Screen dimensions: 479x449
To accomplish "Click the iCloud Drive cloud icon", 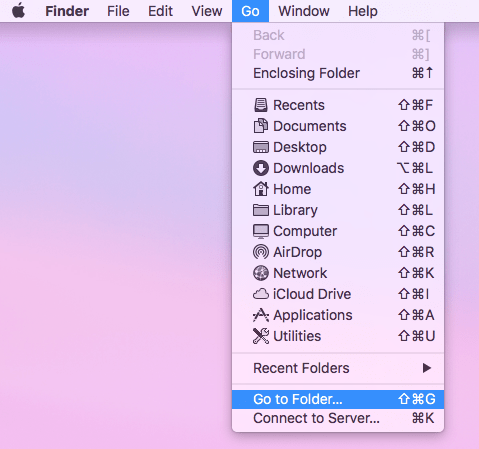I will pyautogui.click(x=261, y=294).
